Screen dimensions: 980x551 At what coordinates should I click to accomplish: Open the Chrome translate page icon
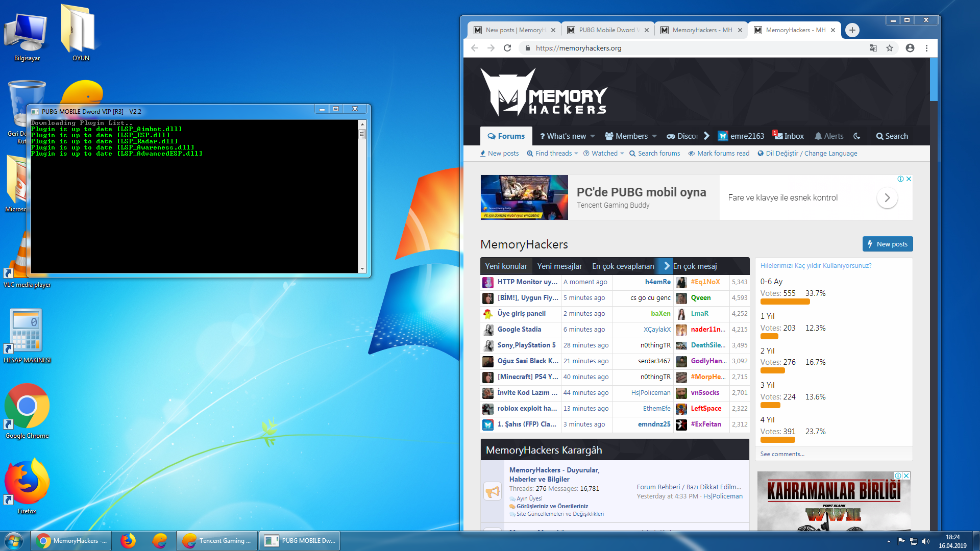(x=873, y=48)
